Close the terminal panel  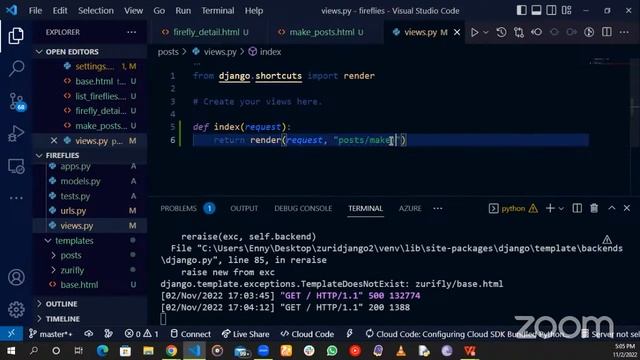tap(627, 208)
